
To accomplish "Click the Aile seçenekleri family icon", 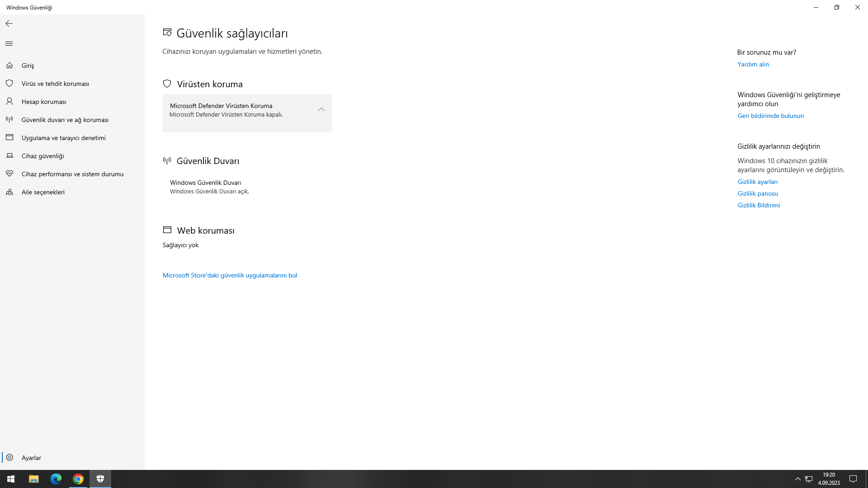I will tap(9, 192).
